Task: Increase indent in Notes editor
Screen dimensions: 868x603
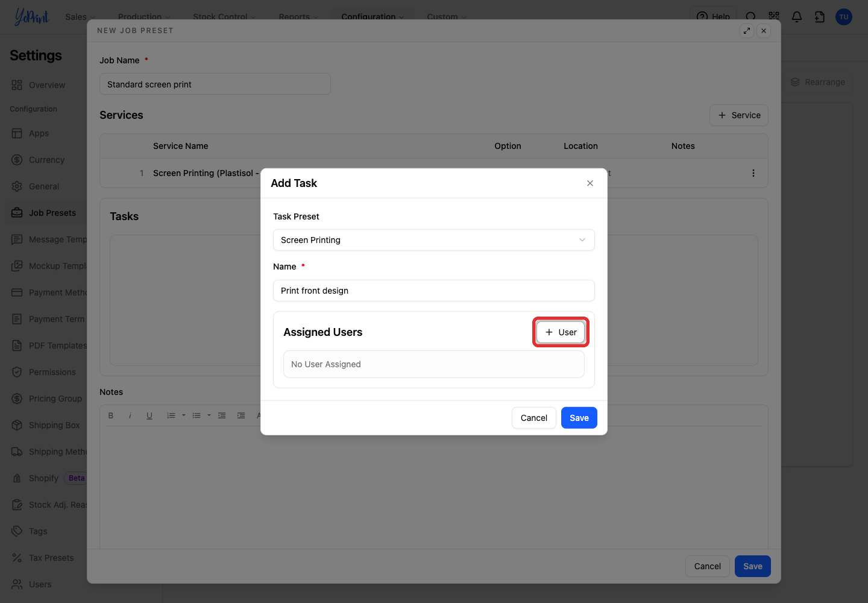Action: pyautogui.click(x=241, y=415)
